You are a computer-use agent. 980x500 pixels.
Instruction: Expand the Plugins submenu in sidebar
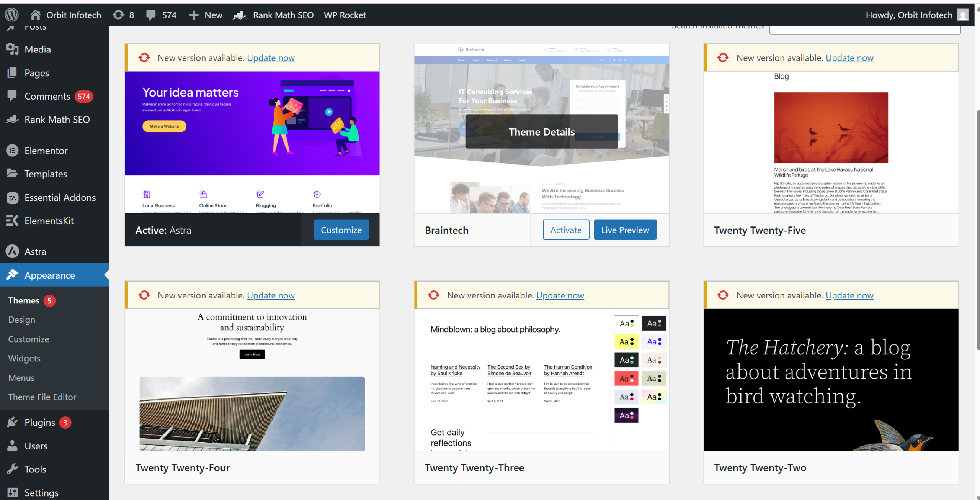click(x=40, y=422)
